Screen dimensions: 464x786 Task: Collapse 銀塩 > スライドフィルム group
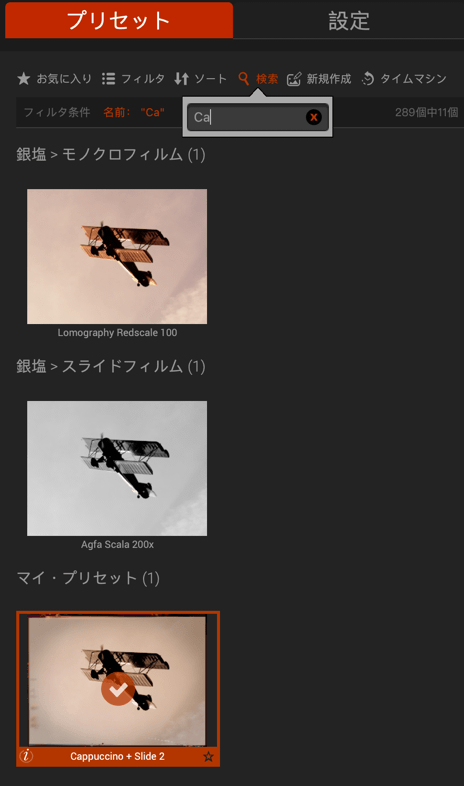coord(111,366)
